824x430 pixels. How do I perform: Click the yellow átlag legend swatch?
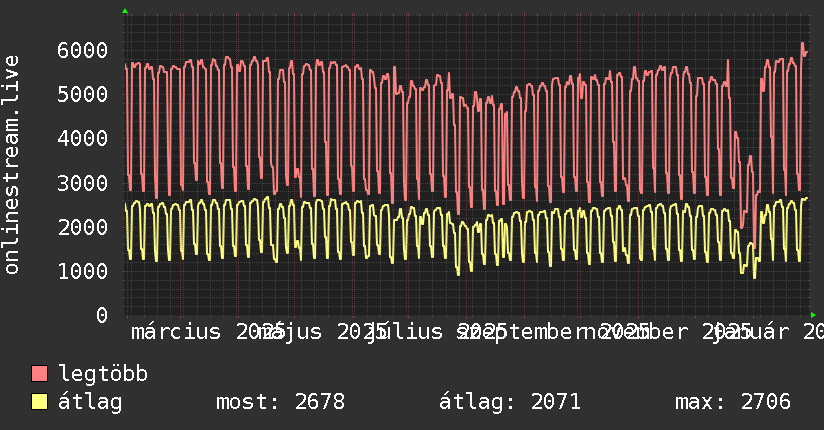pos(39,402)
